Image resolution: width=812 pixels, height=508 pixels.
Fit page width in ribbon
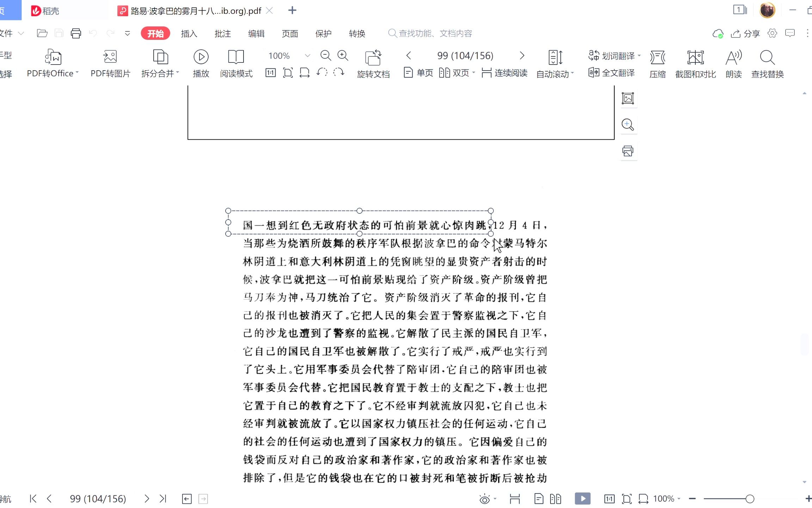304,73
